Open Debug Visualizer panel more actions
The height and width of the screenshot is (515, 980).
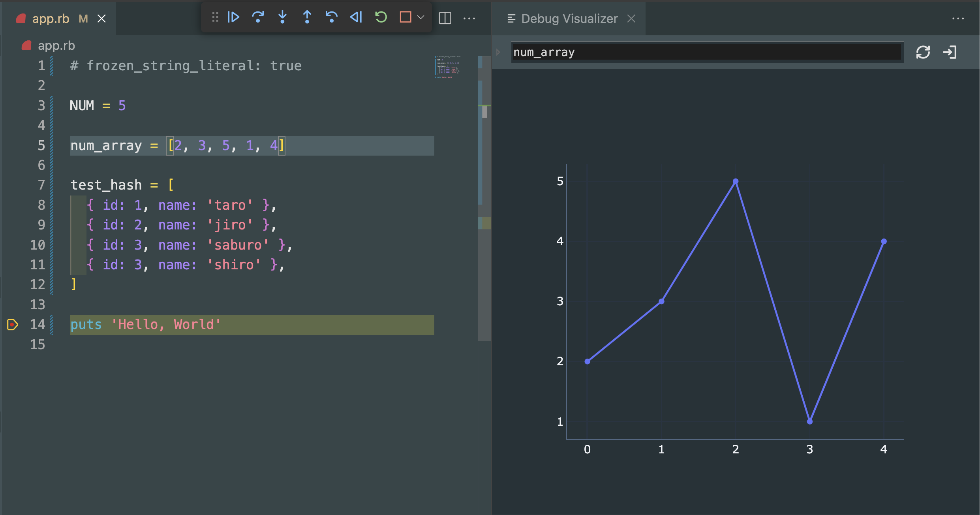pyautogui.click(x=958, y=18)
